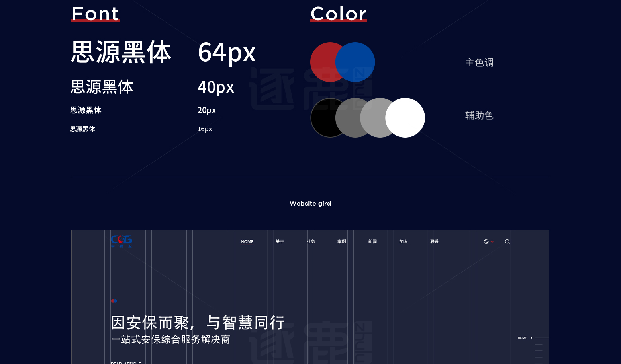Image resolution: width=621 pixels, height=364 pixels.
Task: Select the 加入 menu item
Action: 404,241
